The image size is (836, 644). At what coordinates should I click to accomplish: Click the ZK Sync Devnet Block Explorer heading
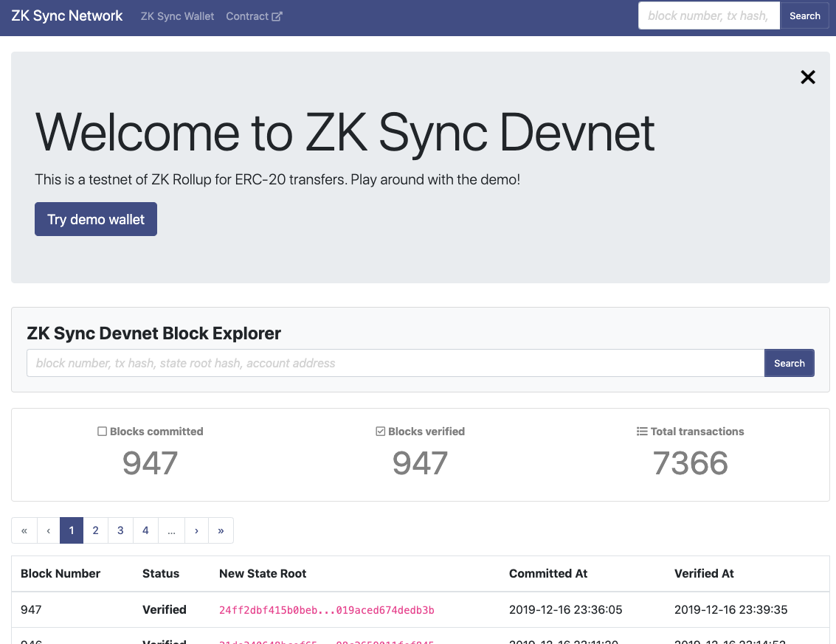tap(153, 333)
